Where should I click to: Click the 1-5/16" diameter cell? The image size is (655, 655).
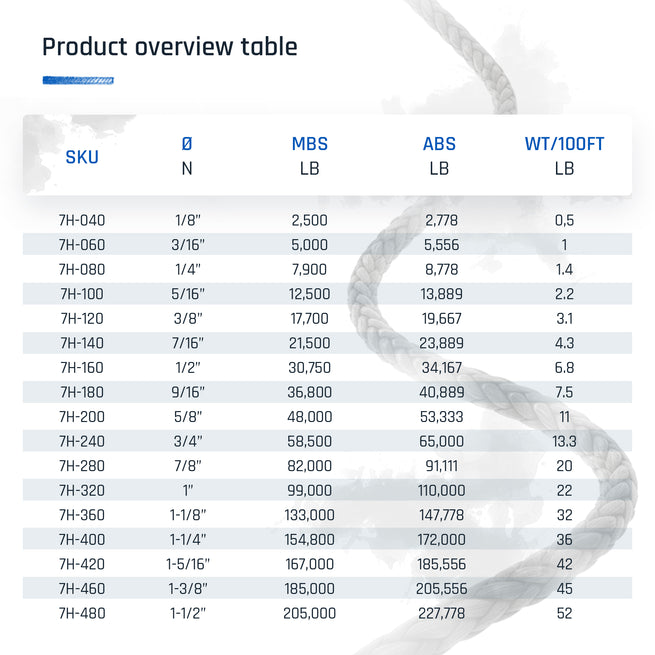coord(188,564)
